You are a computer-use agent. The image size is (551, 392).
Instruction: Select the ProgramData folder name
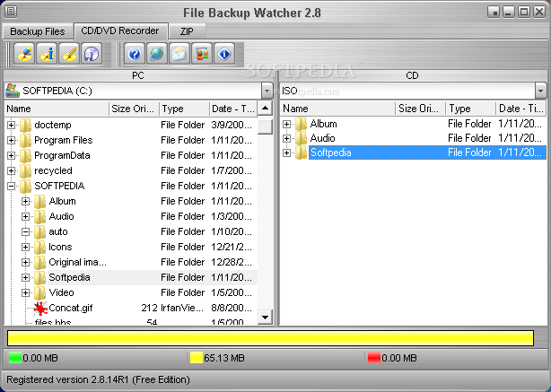pos(62,155)
